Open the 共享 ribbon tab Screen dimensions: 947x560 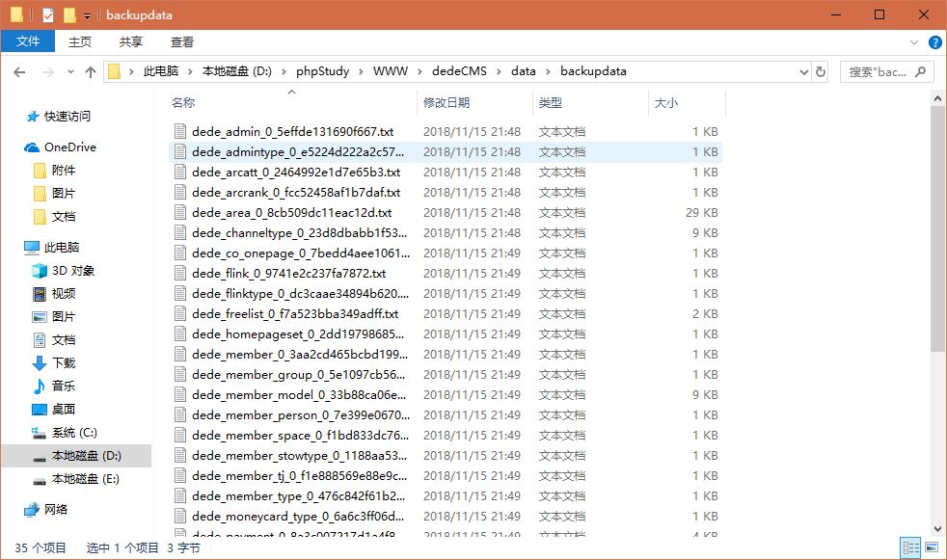[x=130, y=41]
